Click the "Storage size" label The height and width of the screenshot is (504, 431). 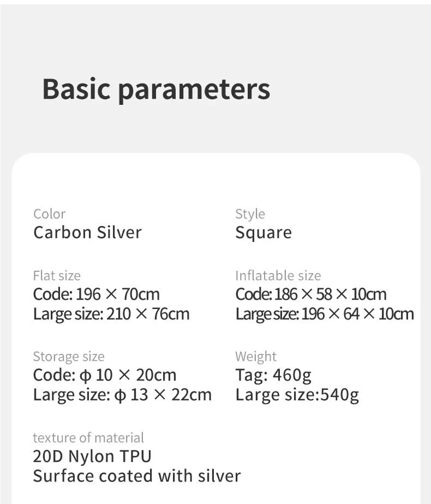68,357
